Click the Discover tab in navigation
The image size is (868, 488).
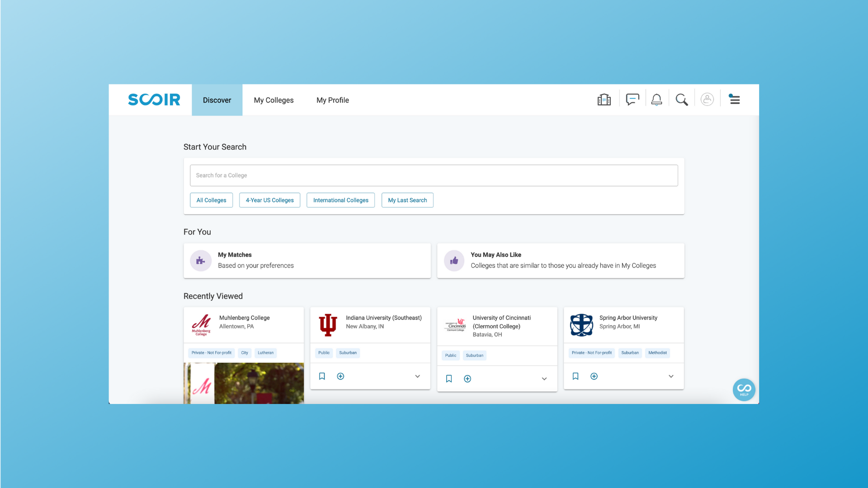click(x=217, y=99)
